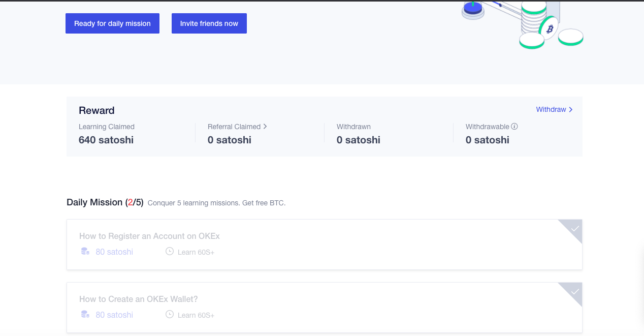644x336 pixels.
Task: Click Learn 60S+ on Create an OKEx Wallet card
Action: pyautogui.click(x=196, y=315)
